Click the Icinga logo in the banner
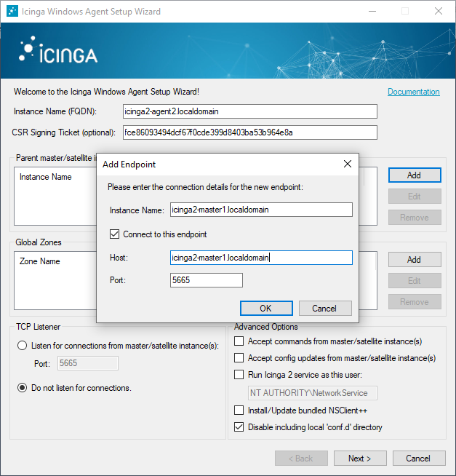The height and width of the screenshot is (476, 456). [x=58, y=50]
